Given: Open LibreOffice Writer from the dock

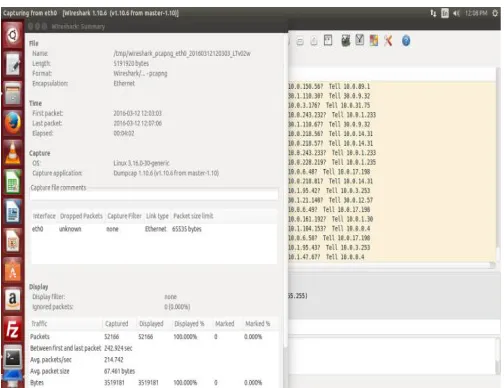Looking at the screenshot, I should coord(13,211).
